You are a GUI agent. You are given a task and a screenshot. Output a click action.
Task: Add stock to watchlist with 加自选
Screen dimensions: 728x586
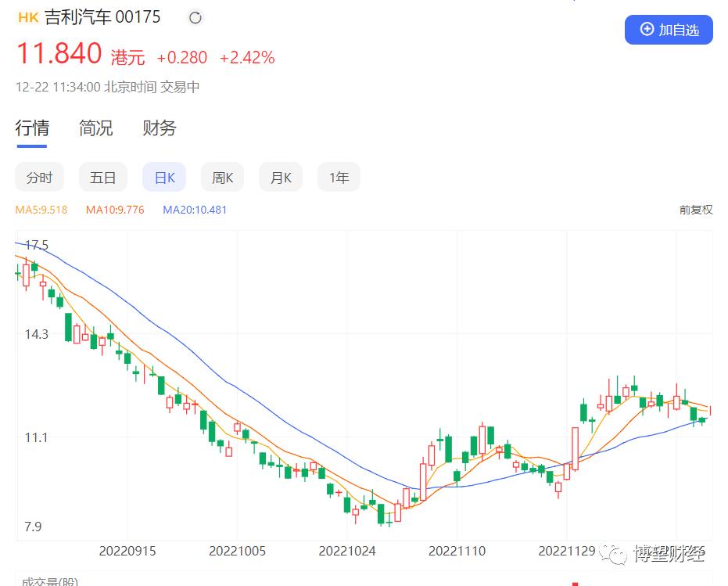(x=669, y=30)
